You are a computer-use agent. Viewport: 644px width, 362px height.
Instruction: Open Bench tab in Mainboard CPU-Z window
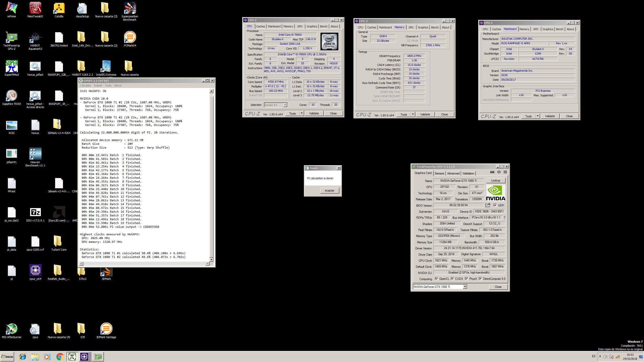click(559, 29)
